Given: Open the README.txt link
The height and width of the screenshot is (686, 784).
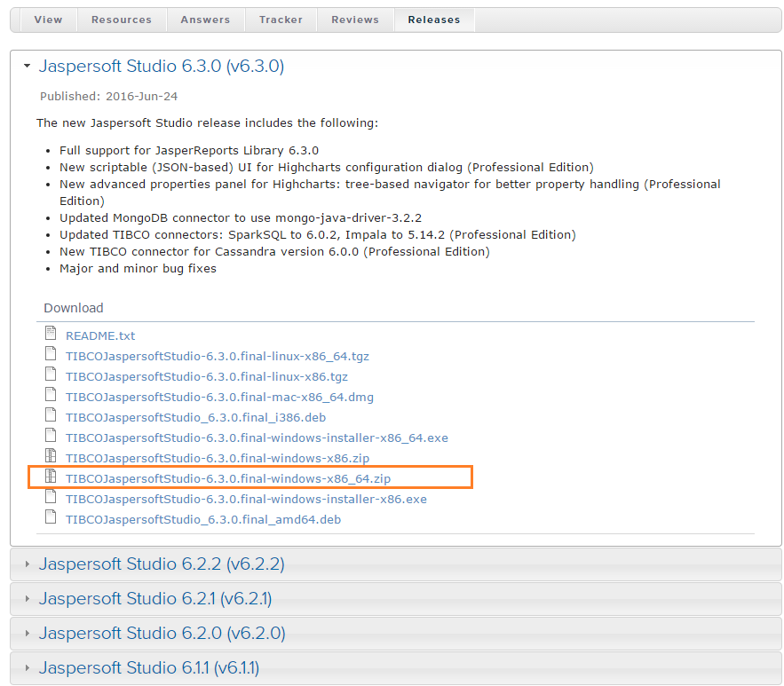Looking at the screenshot, I should 99,335.
